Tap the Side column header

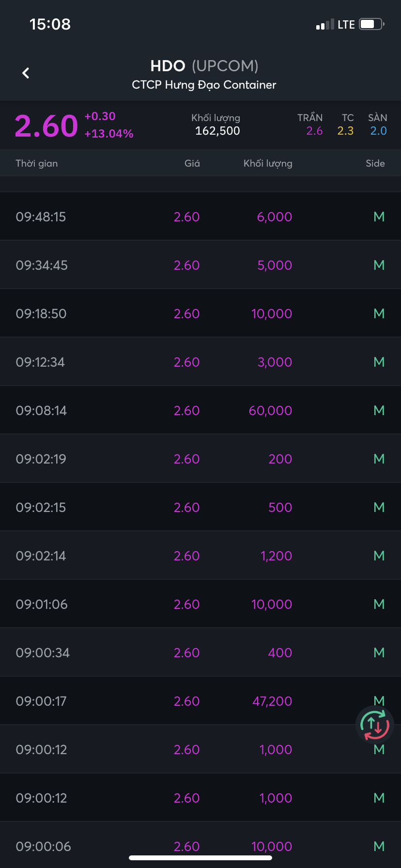pos(375,163)
